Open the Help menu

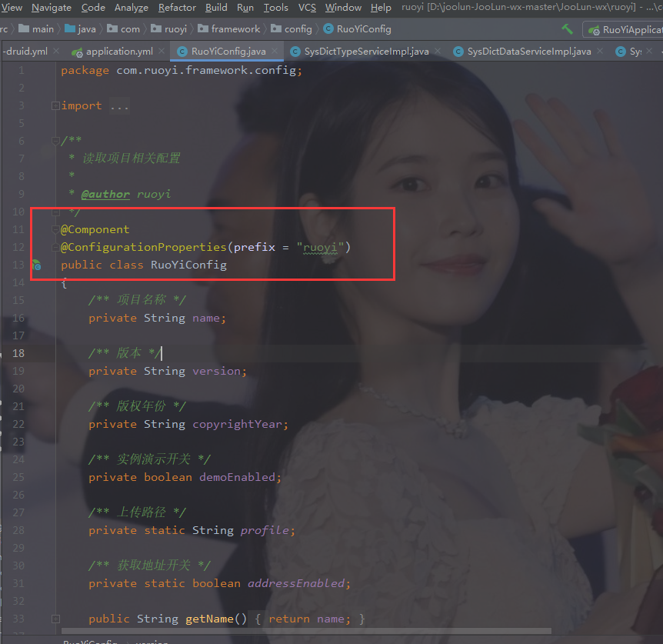381,8
